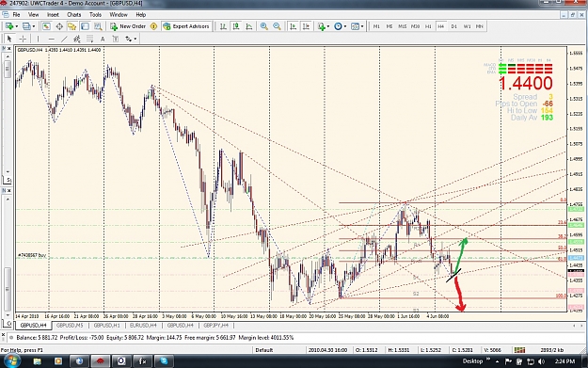588x368 pixels.
Task: Switch to line chart display
Action: [x=249, y=26]
